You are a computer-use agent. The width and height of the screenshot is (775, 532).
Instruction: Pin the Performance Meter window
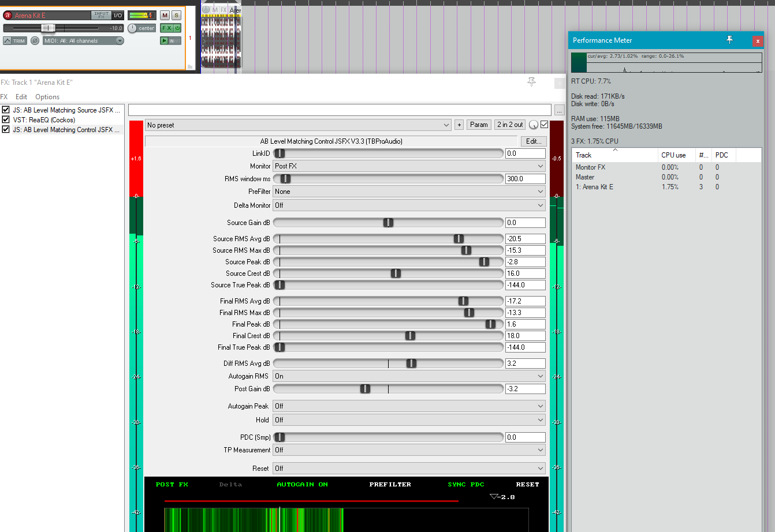[729, 40]
